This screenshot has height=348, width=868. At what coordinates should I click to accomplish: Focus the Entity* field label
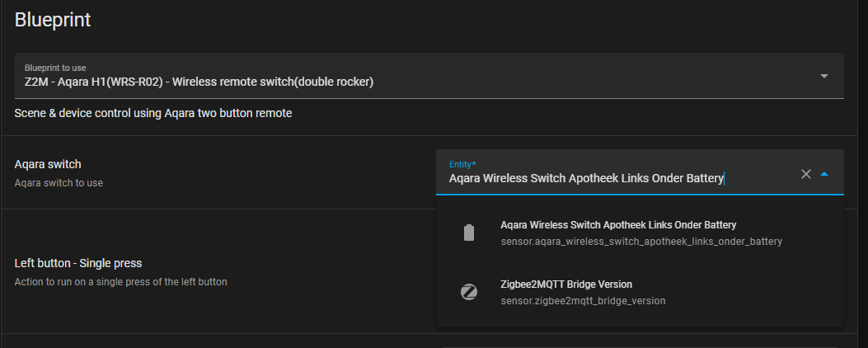462,165
